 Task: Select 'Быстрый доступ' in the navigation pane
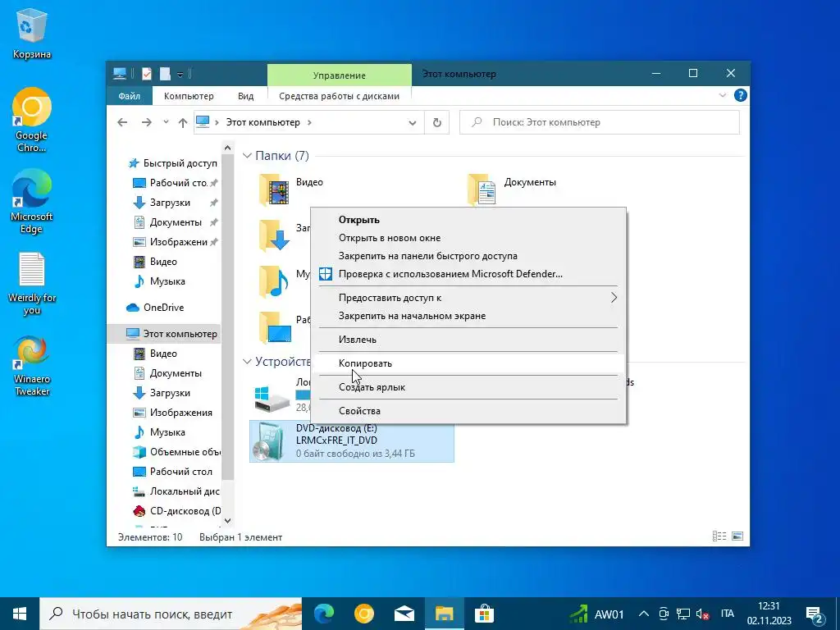pos(173,163)
